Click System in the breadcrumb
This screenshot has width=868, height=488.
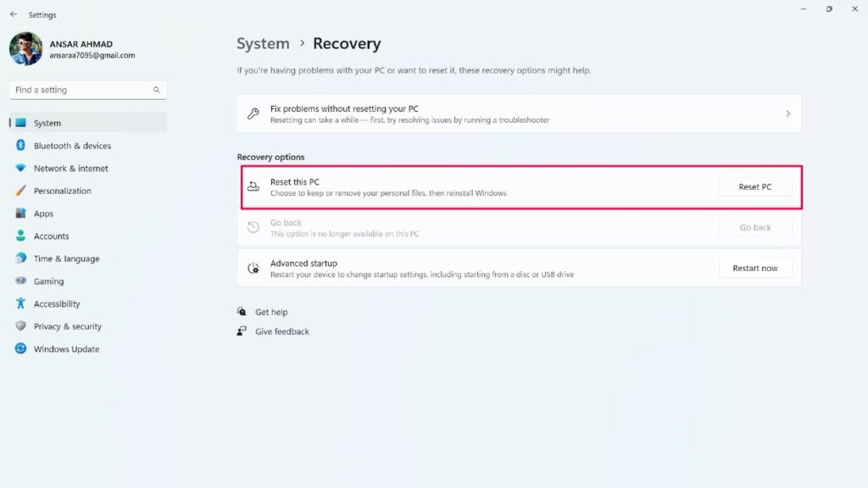tap(263, 43)
